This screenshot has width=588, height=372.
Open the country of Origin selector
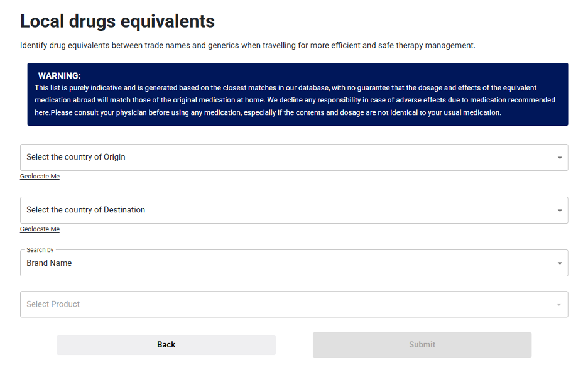point(294,158)
